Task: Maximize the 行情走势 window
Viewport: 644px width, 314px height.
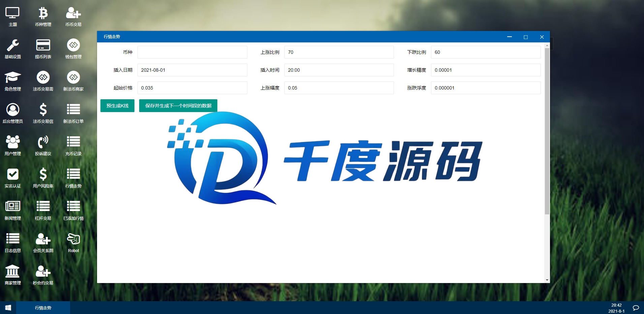Action: (x=526, y=37)
